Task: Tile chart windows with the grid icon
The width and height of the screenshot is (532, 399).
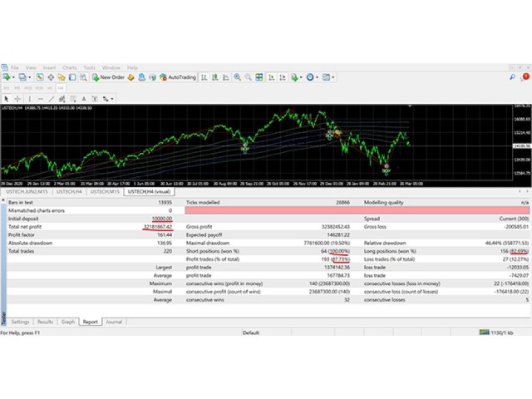Action: [x=259, y=77]
